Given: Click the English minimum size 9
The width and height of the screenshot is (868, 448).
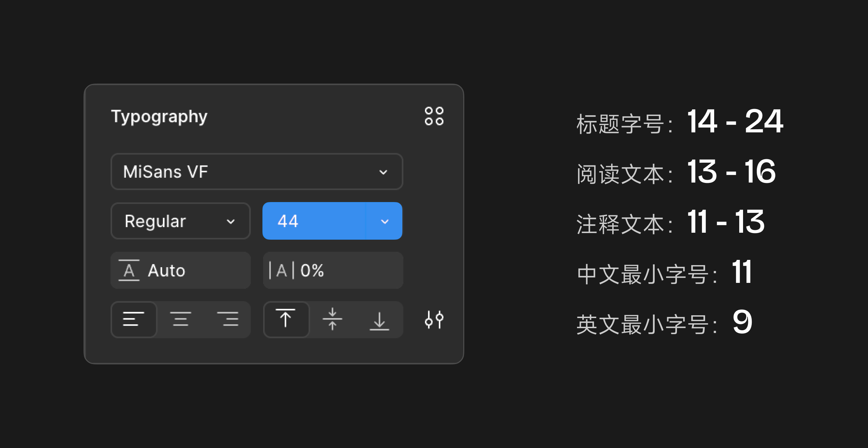Looking at the screenshot, I should (742, 322).
